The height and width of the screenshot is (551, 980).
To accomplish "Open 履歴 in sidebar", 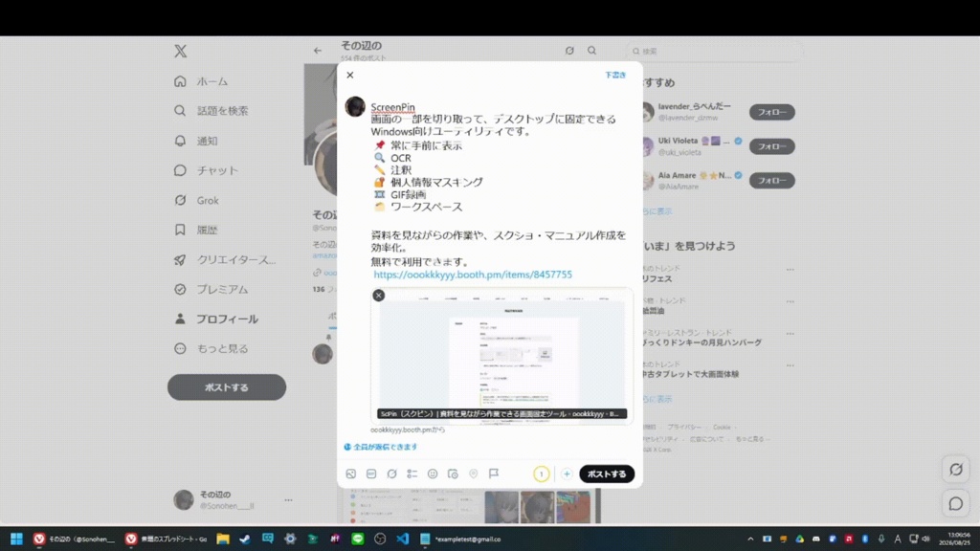I will 195,230.
